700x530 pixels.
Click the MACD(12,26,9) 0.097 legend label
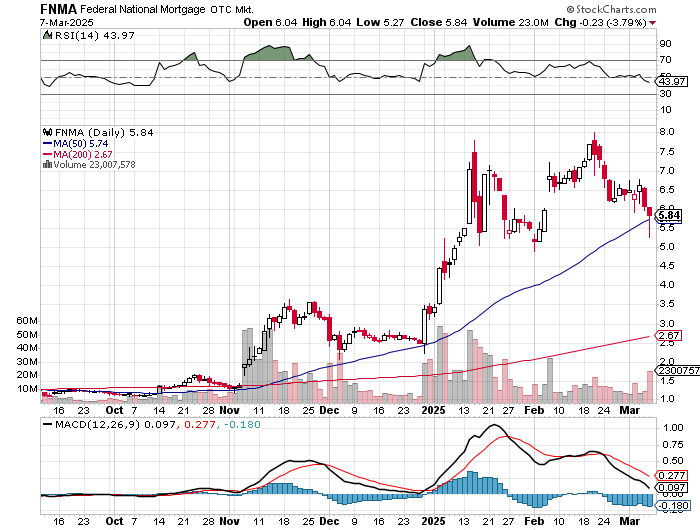click(115, 425)
